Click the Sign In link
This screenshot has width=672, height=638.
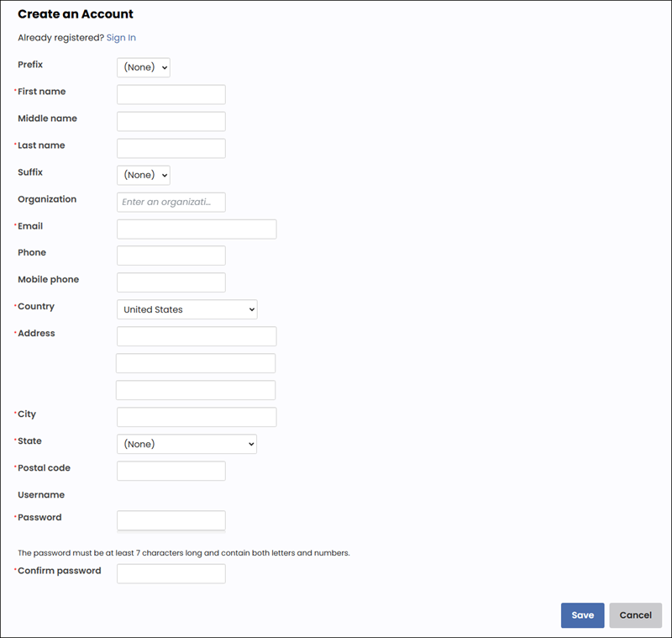(x=121, y=38)
